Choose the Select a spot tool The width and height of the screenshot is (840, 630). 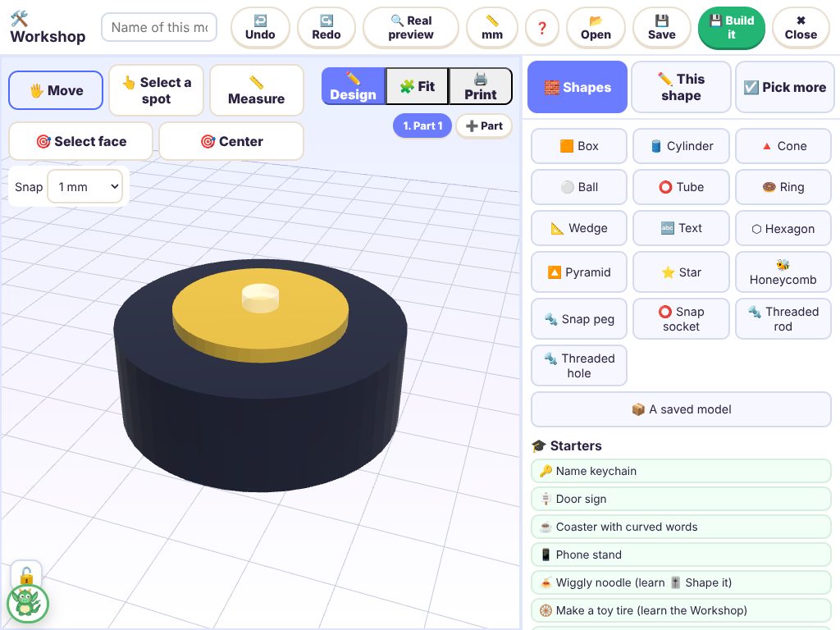tap(156, 90)
